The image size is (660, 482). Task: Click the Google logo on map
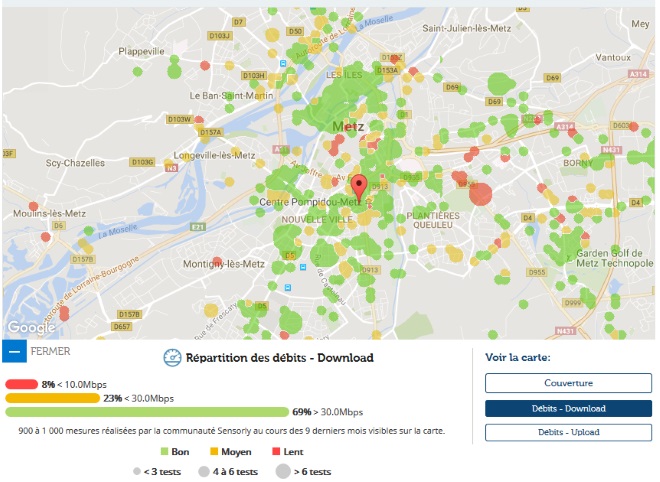(30, 327)
